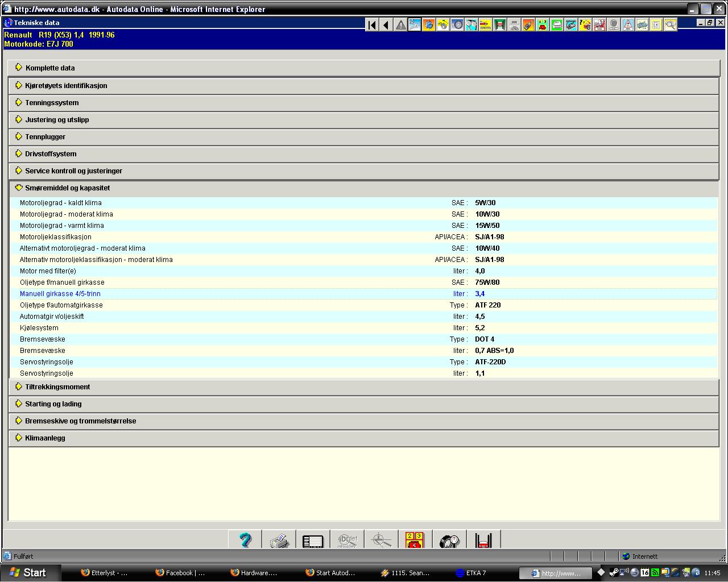Viewport: 728px width, 582px height.
Task: Click the printer icon in bottom toolbar
Action: click(x=279, y=540)
